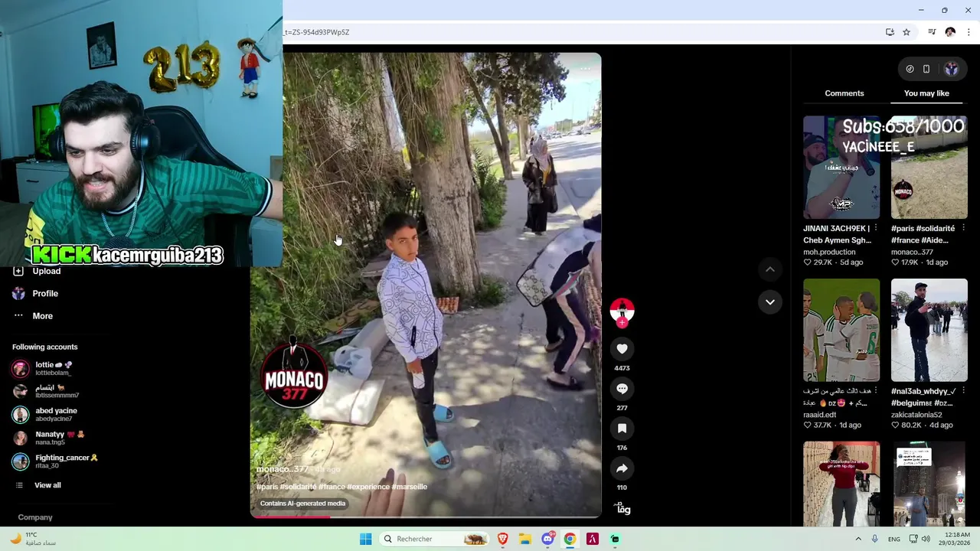Switch to Chrome in taskbar
Viewport: 980px width, 551px height.
tap(570, 539)
